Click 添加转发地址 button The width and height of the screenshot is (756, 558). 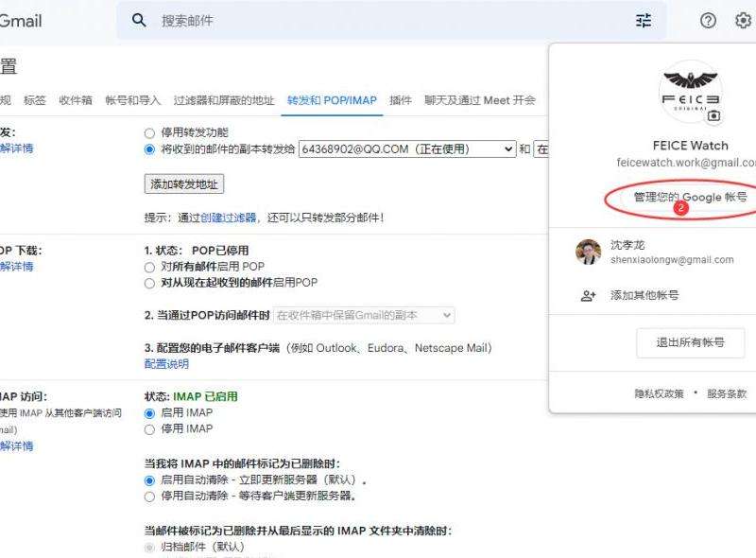(x=184, y=183)
